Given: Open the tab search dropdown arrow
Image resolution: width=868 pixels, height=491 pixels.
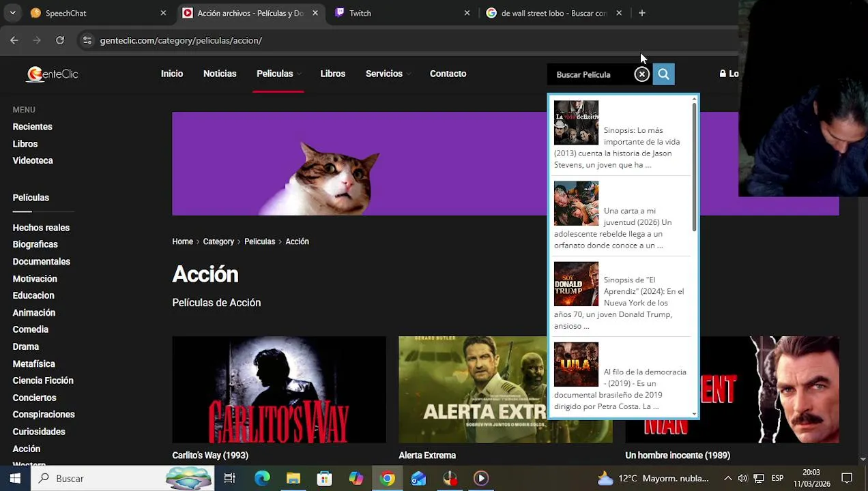Looking at the screenshot, I should (12, 13).
